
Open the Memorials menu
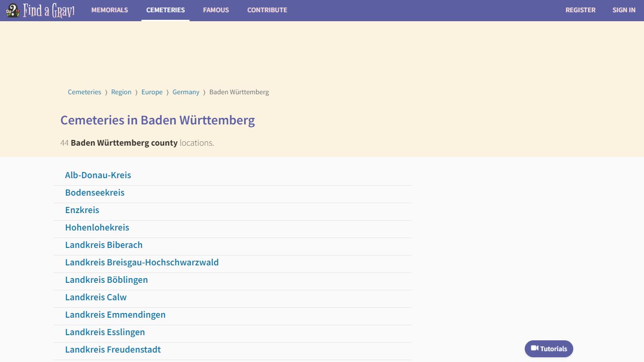[x=109, y=10]
